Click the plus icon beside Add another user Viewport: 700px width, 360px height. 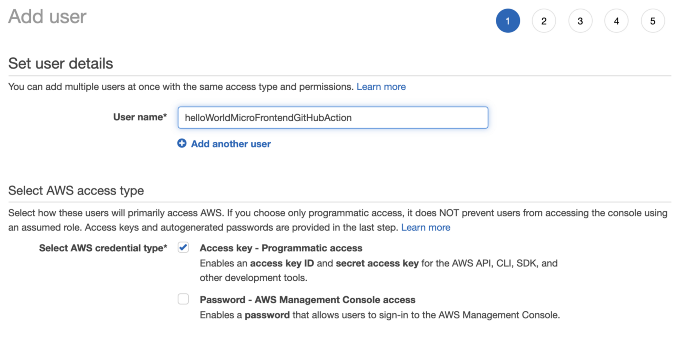(x=182, y=143)
